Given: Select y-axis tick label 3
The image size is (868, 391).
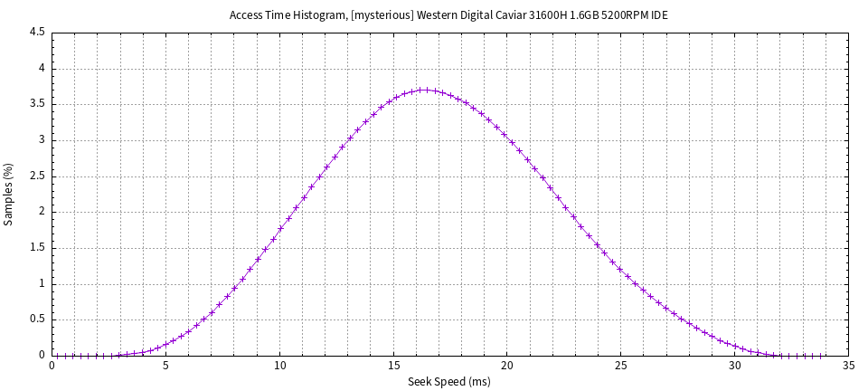Looking at the screenshot, I should pos(42,140).
